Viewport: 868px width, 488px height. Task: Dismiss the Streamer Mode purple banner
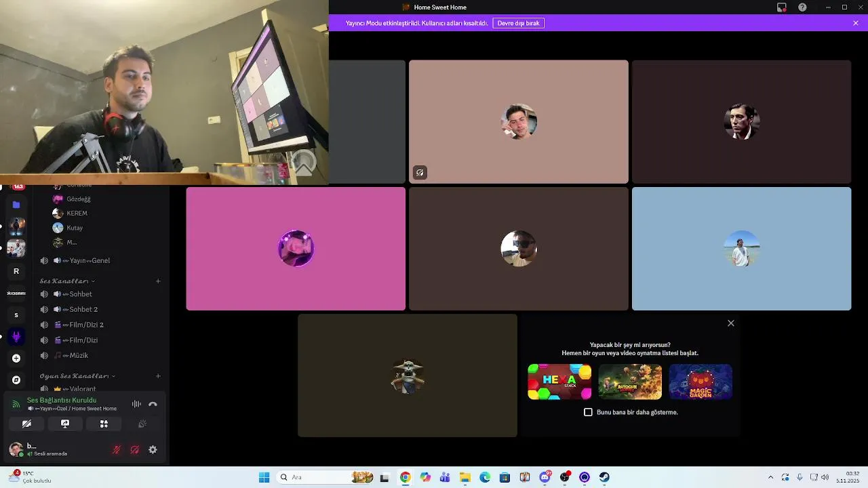point(856,23)
